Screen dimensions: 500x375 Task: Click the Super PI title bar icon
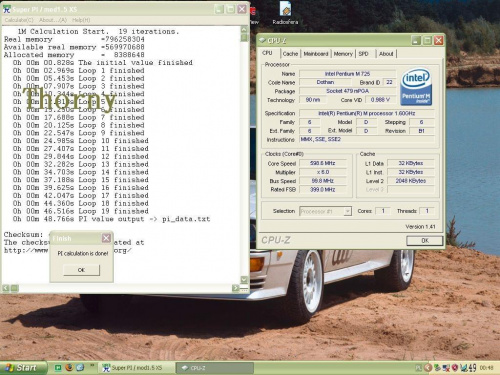click(6, 9)
